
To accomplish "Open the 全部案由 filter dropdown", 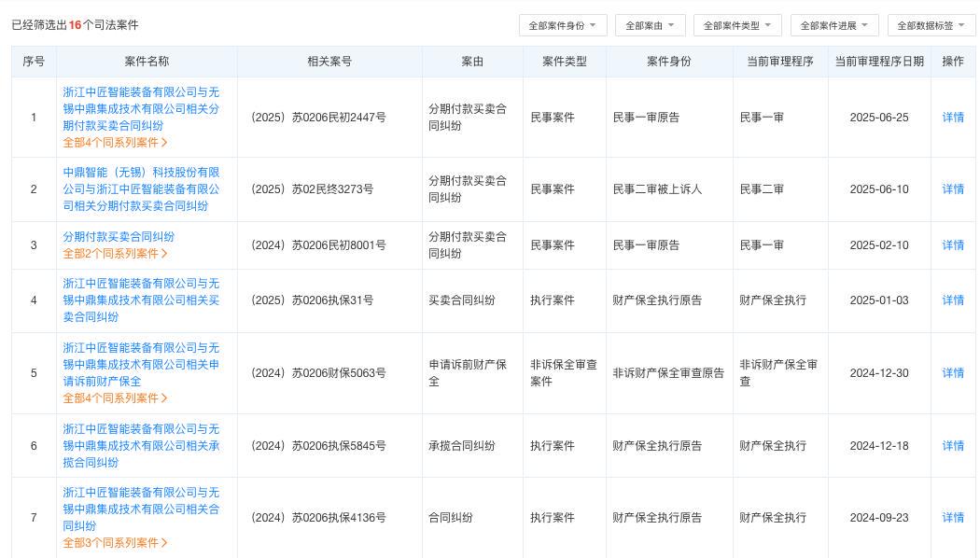I will pos(650,26).
